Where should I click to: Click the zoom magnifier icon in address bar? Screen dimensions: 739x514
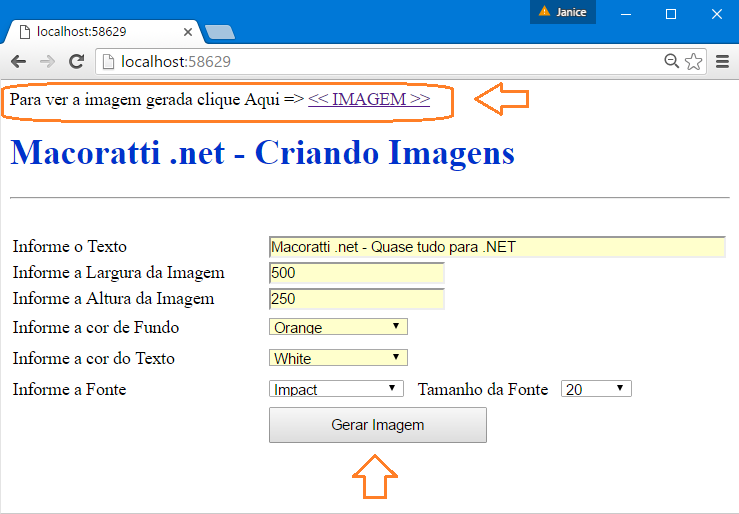(671, 61)
